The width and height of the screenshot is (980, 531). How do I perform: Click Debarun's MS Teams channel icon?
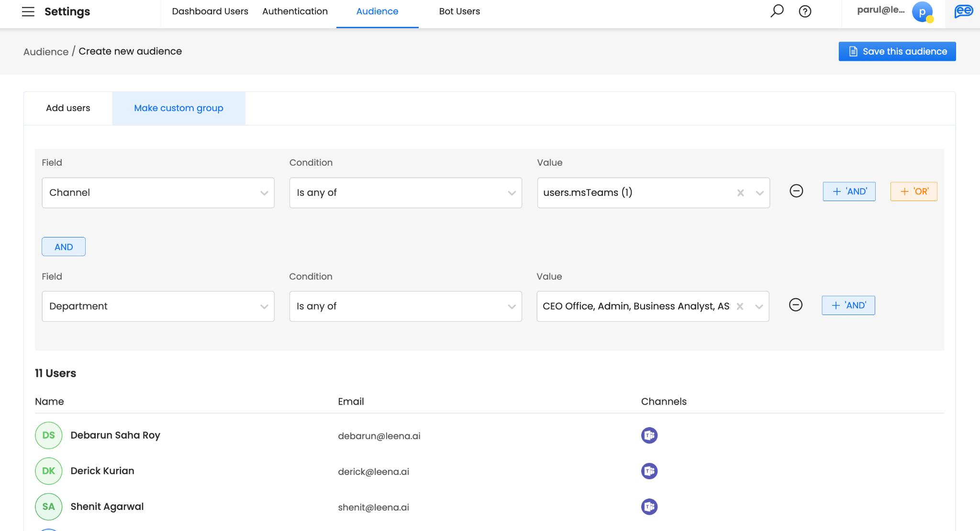(649, 435)
